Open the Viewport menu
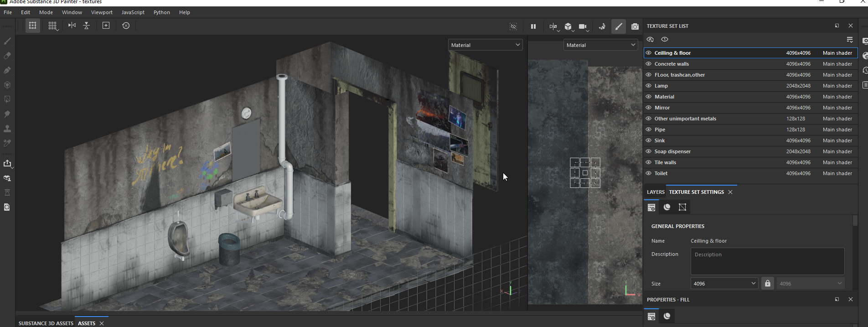This screenshot has width=868, height=327. click(x=102, y=12)
